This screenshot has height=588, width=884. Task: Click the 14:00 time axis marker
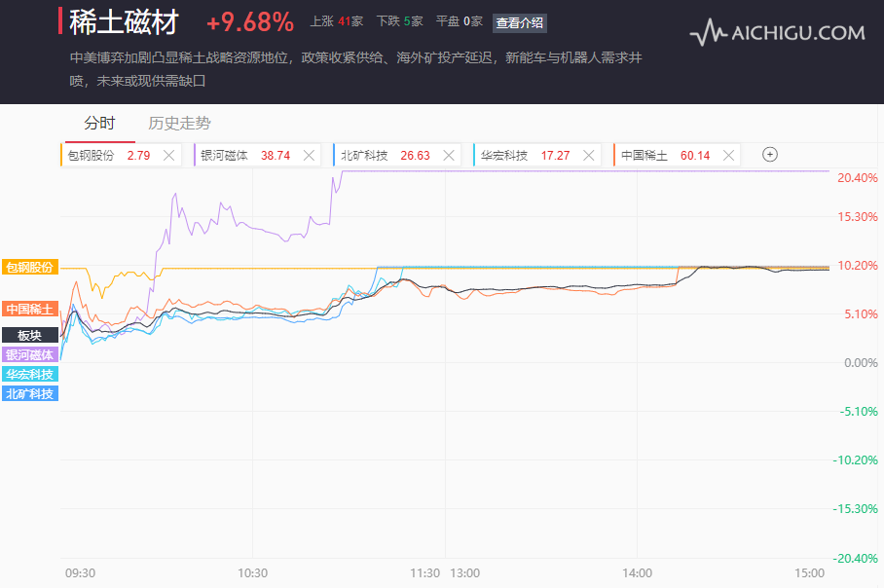[637, 572]
